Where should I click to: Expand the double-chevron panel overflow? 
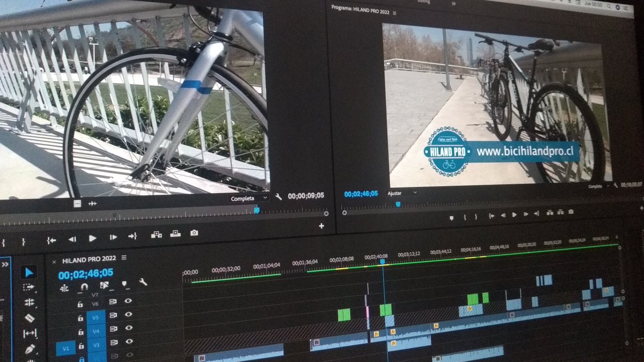click(x=5, y=264)
